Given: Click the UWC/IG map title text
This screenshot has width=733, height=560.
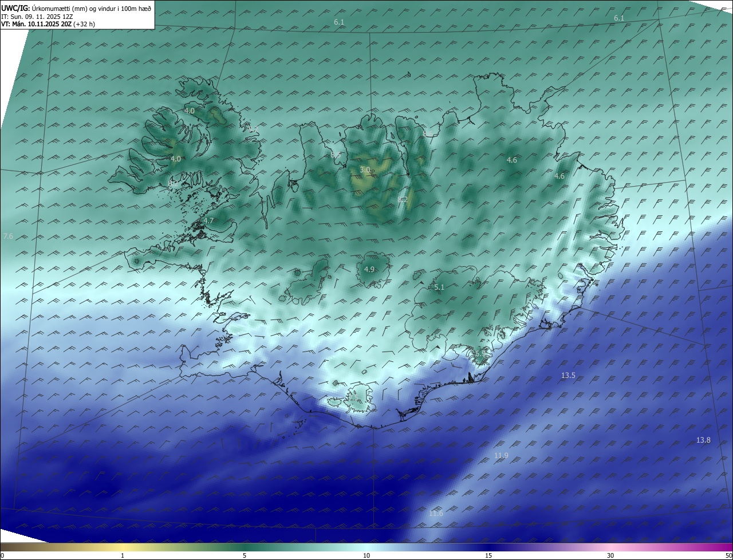Looking at the screenshot, I should 76,8.
